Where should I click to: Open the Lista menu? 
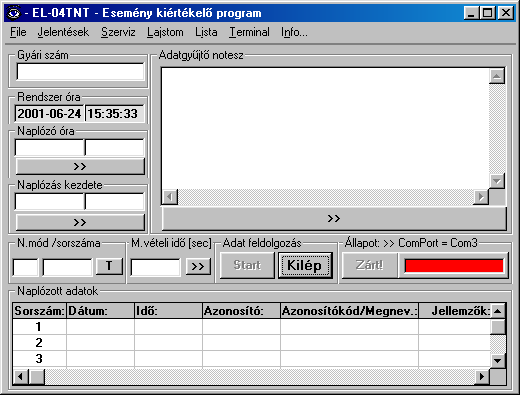coord(206,32)
